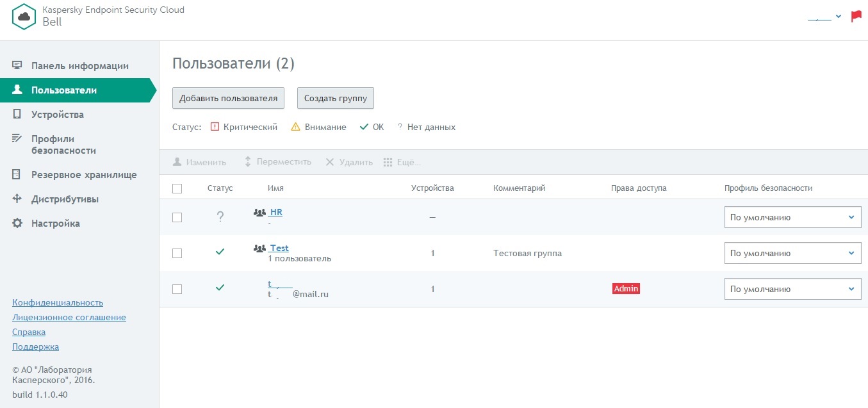Click the HR group icon
This screenshot has width=868, height=408.
coord(259,213)
